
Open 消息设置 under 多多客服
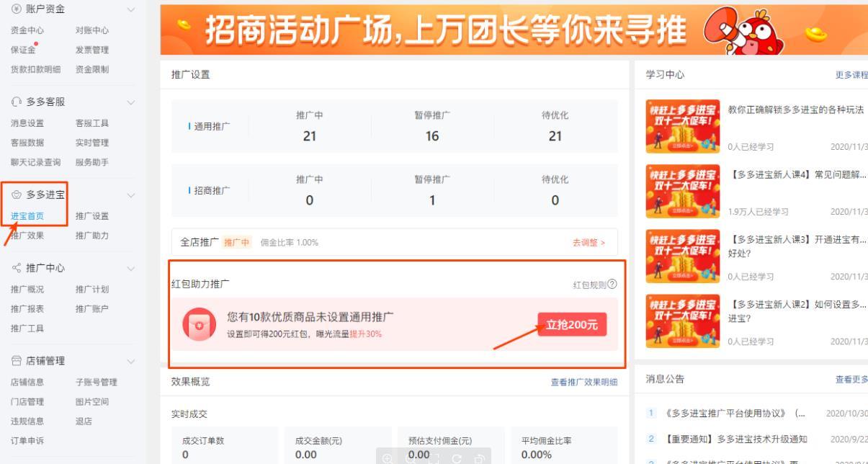pyautogui.click(x=27, y=123)
